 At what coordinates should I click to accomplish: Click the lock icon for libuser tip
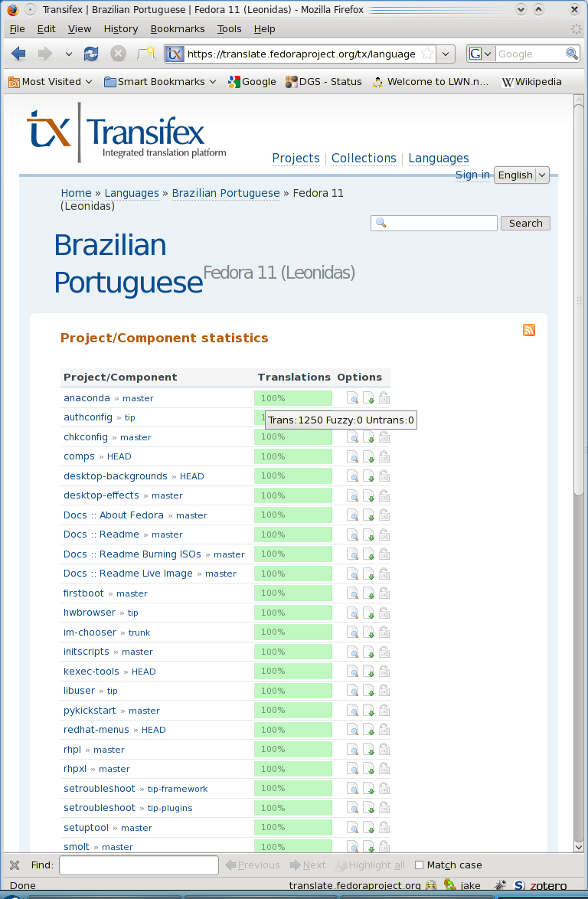coord(384,690)
